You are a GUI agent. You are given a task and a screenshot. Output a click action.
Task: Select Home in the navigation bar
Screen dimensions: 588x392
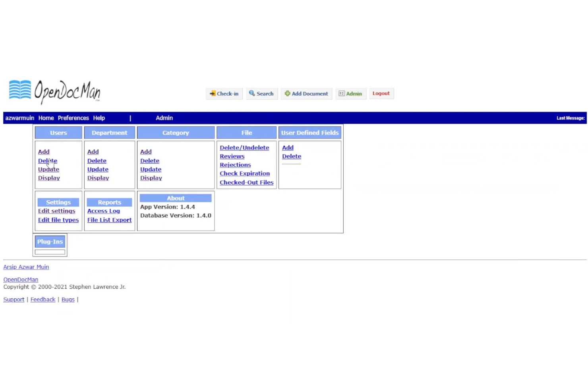[x=46, y=118]
